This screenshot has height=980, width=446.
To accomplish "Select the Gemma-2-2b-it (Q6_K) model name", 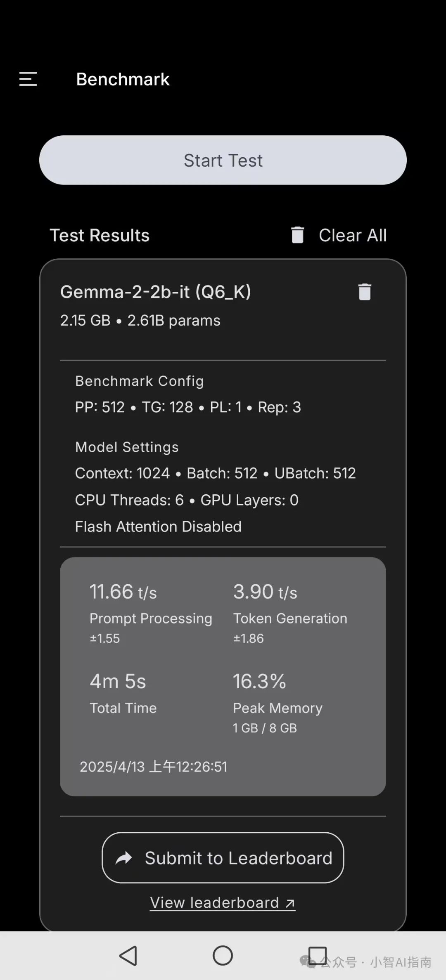I will pos(156,292).
